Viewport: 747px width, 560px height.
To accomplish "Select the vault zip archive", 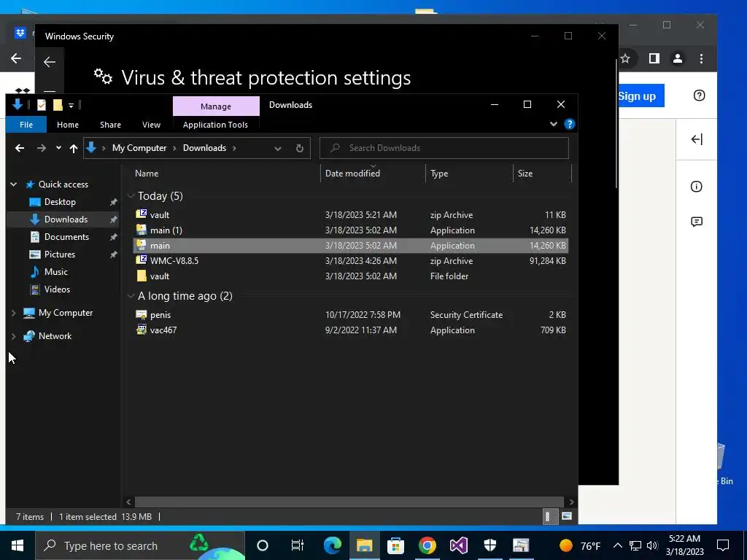I will (x=351, y=215).
